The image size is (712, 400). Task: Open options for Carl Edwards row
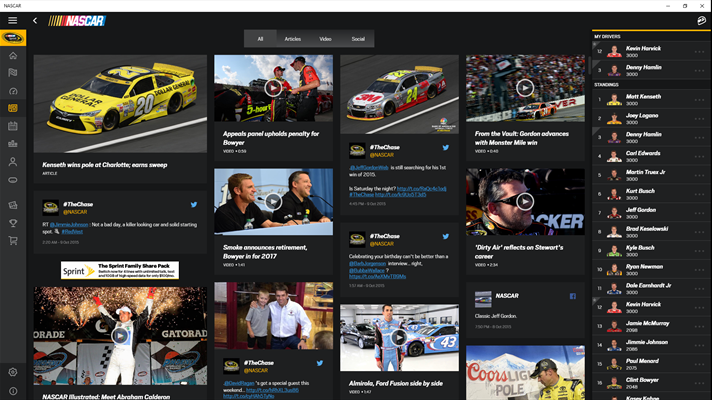699,157
